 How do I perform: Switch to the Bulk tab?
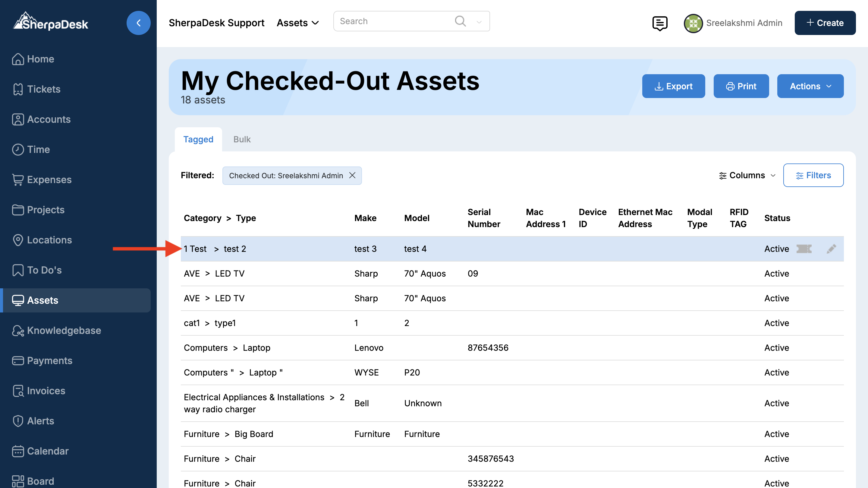(x=242, y=139)
